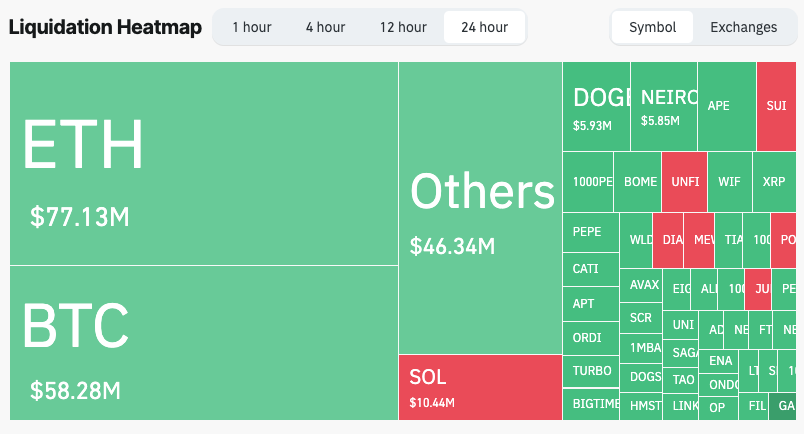Click the LINK tile
Image resolution: width=804 pixels, height=434 pixels.
click(680, 406)
